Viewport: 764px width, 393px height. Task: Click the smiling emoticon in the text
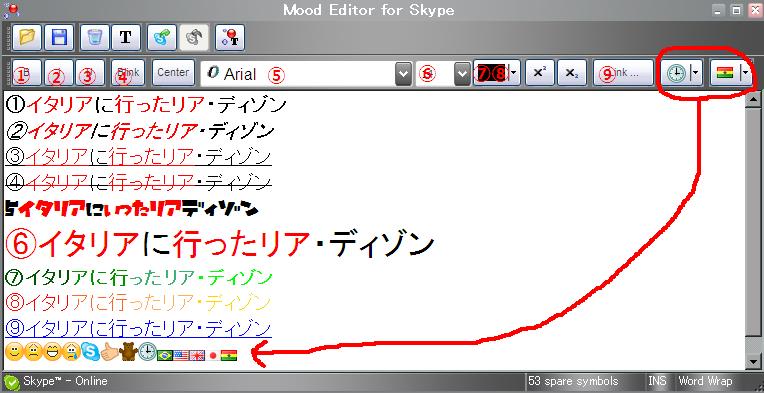[14, 352]
